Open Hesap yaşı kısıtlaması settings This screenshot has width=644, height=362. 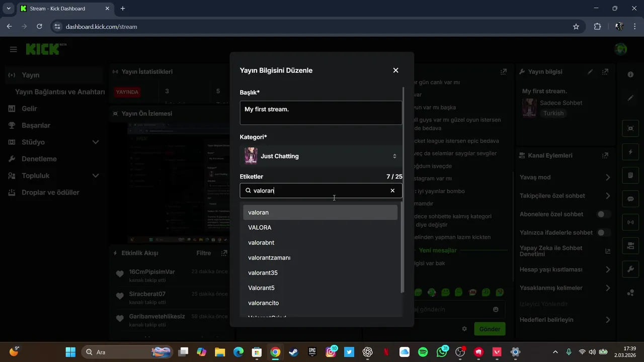point(565,269)
